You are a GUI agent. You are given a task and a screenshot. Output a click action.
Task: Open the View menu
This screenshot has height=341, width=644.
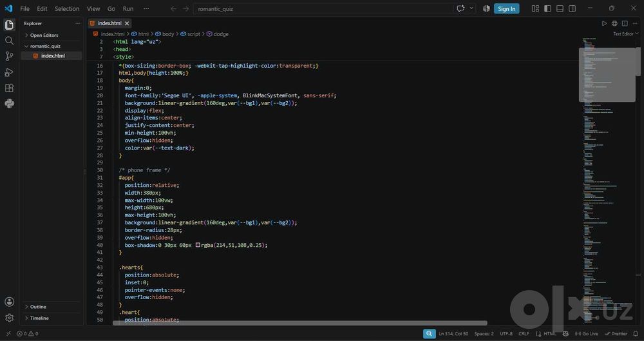(93, 8)
